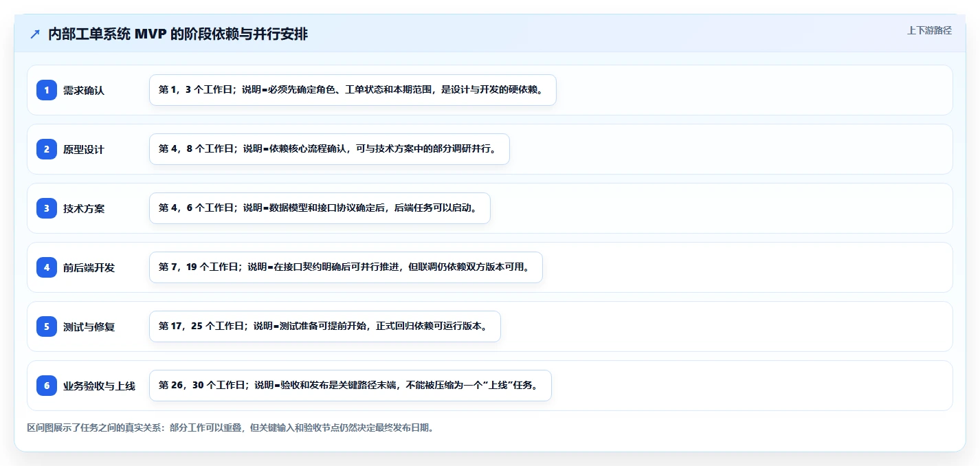The image size is (980, 466).
Task: Select the 原型设计 stage label
Action: tap(84, 149)
